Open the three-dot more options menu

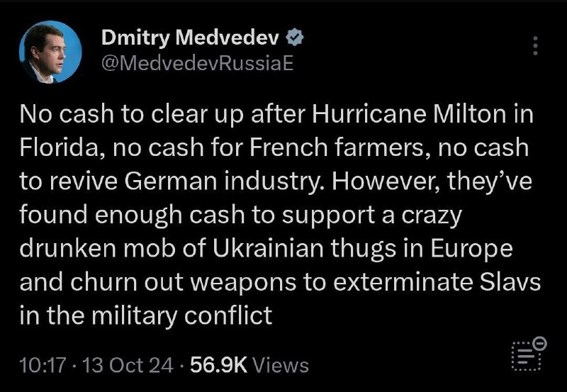coord(536,45)
